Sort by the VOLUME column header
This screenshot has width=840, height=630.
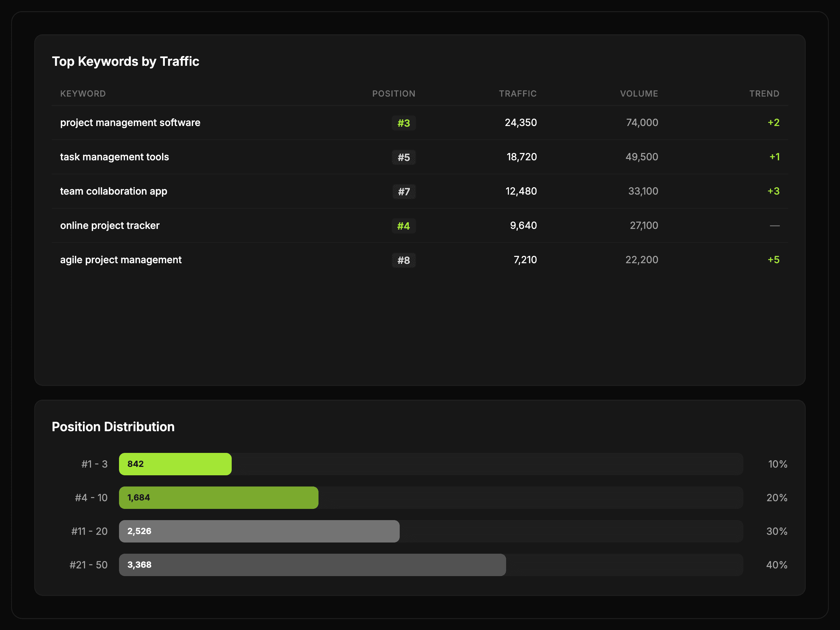(639, 93)
